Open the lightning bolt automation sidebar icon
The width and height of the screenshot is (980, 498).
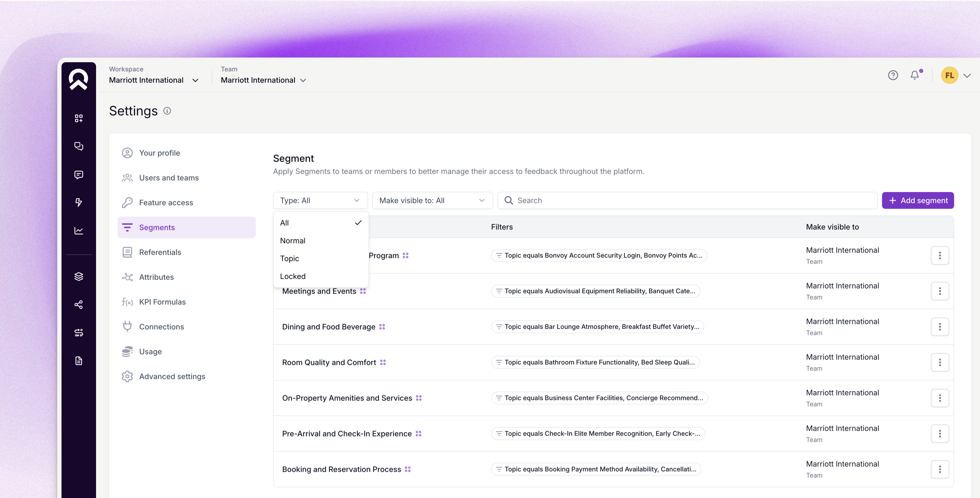pos(78,202)
